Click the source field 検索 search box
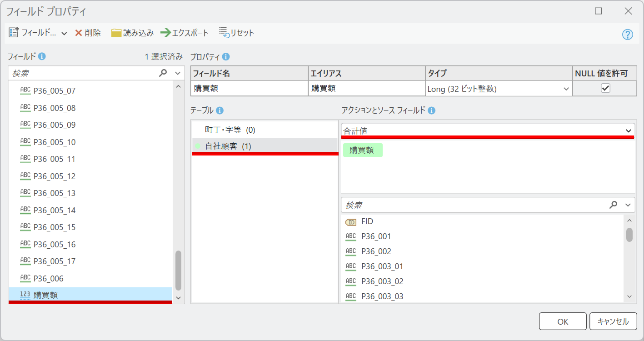 (473, 205)
